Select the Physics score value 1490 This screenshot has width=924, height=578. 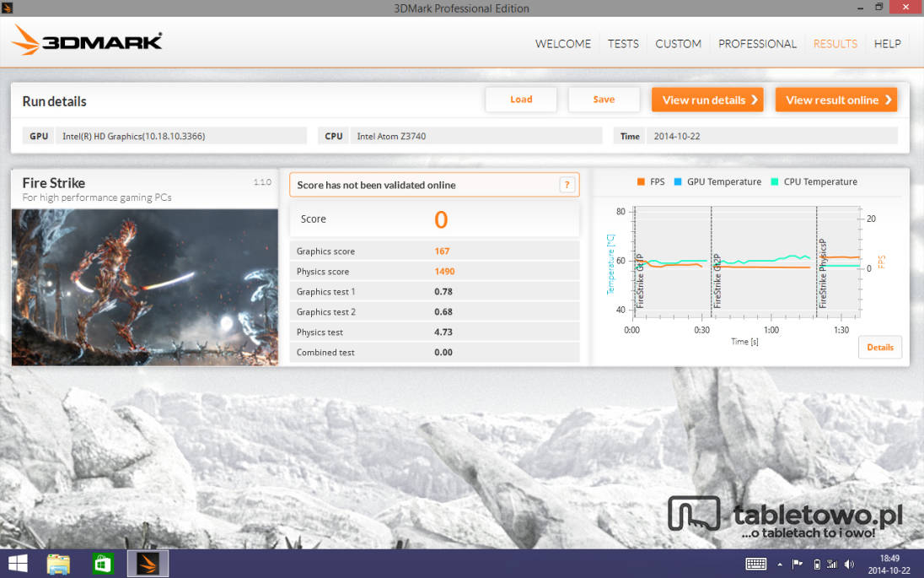click(444, 272)
